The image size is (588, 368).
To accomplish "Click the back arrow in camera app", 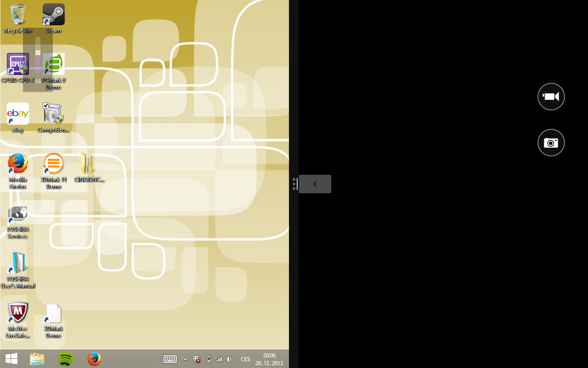I will [x=315, y=184].
